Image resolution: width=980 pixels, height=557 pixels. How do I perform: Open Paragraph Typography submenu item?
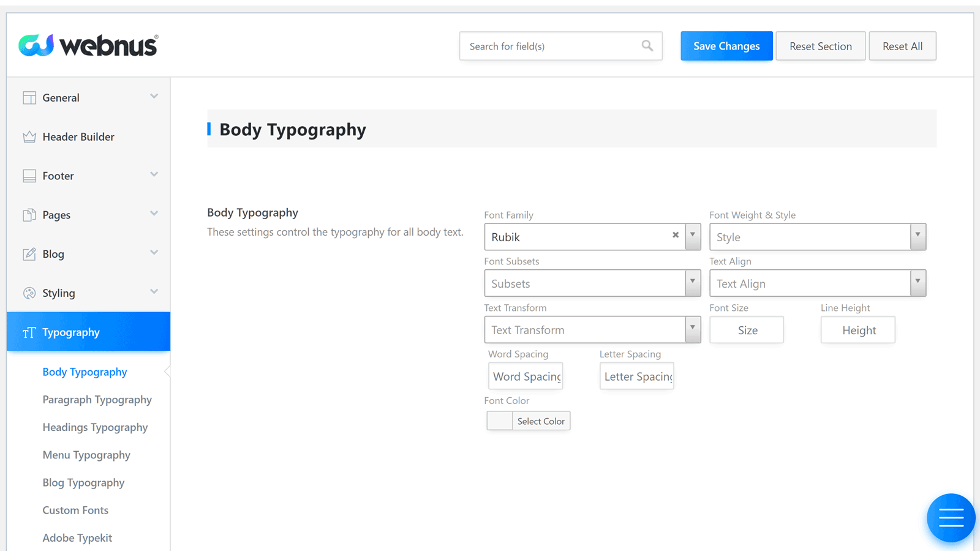[x=97, y=400]
